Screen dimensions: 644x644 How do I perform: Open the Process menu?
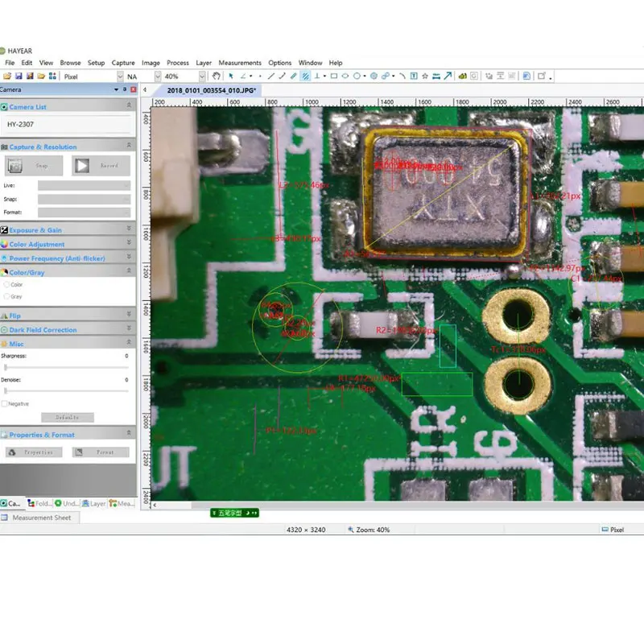[178, 63]
